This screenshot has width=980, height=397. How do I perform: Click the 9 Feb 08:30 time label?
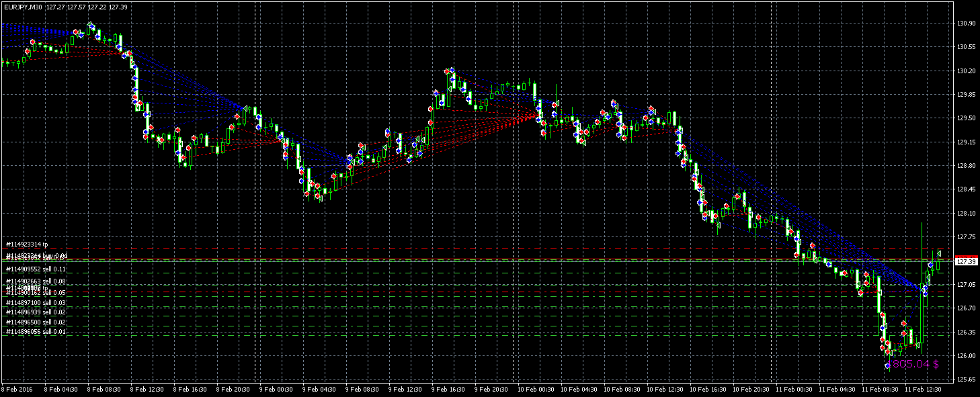click(x=364, y=389)
